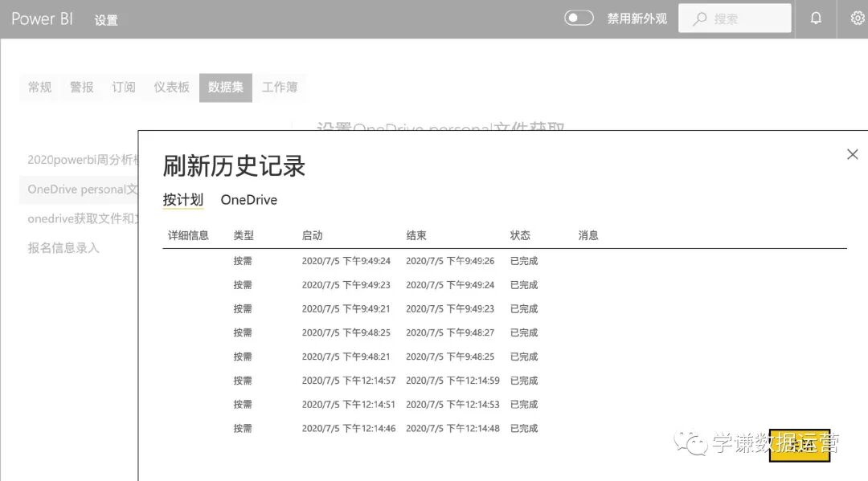Click the notifications bell icon

point(816,18)
